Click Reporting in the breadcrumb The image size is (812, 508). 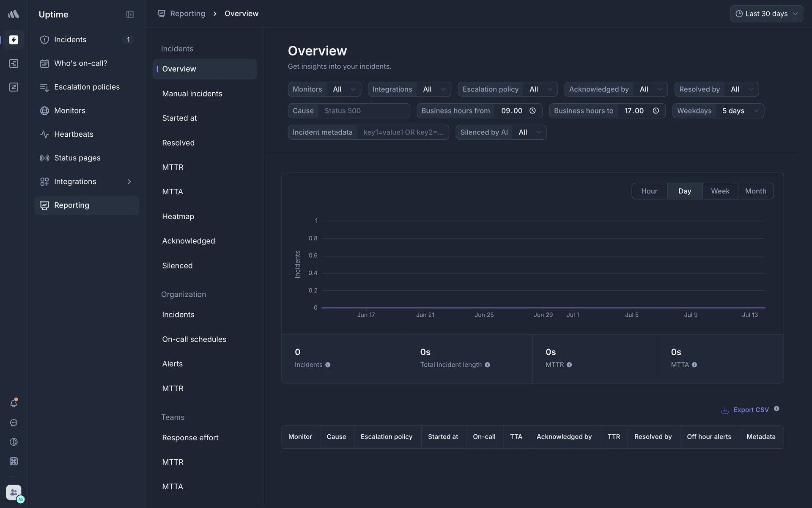tap(187, 14)
